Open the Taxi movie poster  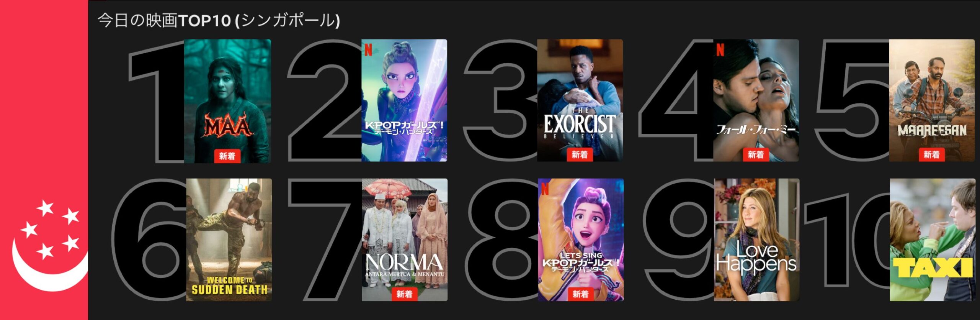pyautogui.click(x=933, y=240)
